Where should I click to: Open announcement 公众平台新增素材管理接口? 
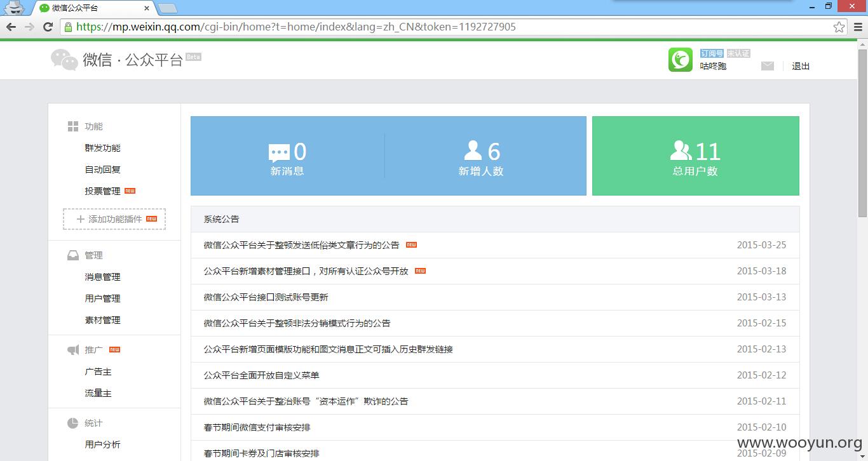tap(306, 271)
